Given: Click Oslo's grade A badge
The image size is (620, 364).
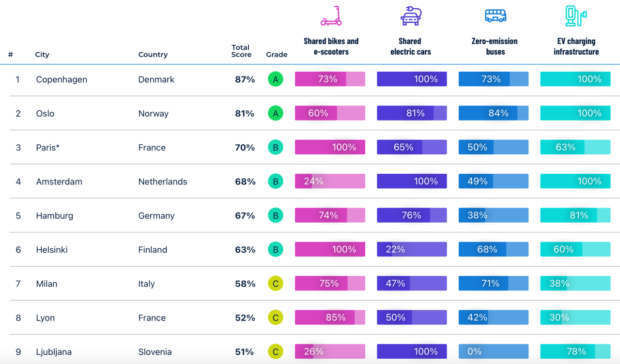Looking at the screenshot, I should [x=276, y=113].
